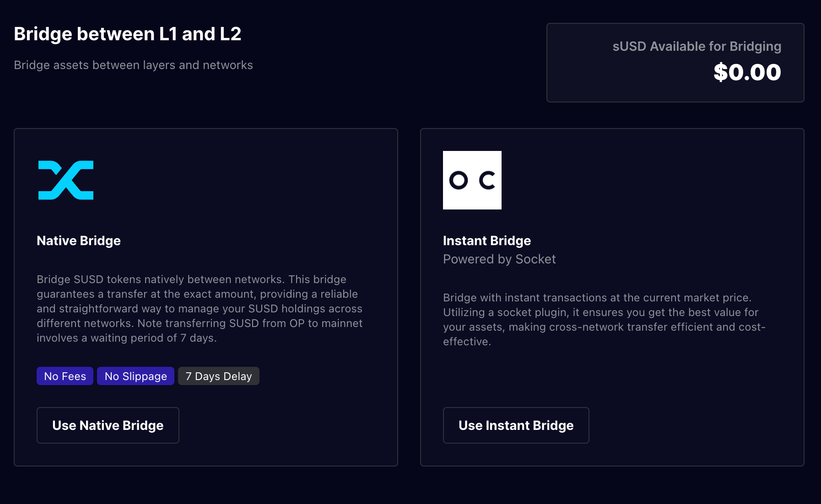The image size is (821, 504).
Task: Click the No Slippage badge
Action: [x=135, y=376]
